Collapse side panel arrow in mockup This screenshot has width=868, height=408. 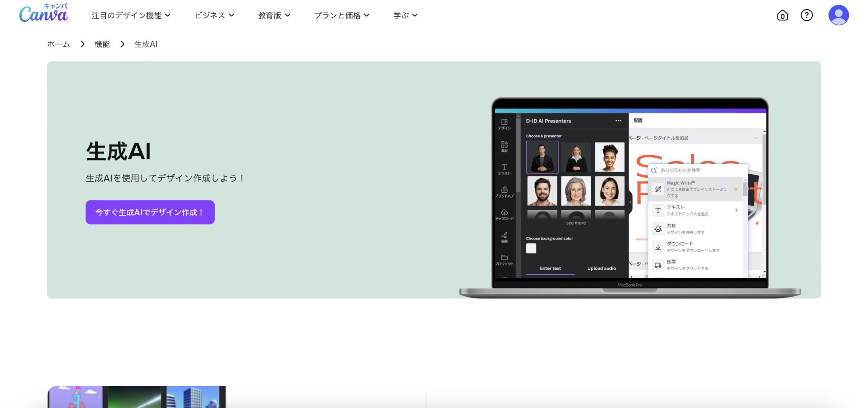pos(630,202)
